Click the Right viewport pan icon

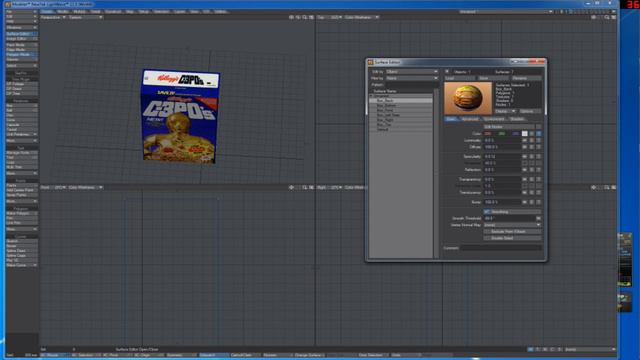click(x=594, y=188)
